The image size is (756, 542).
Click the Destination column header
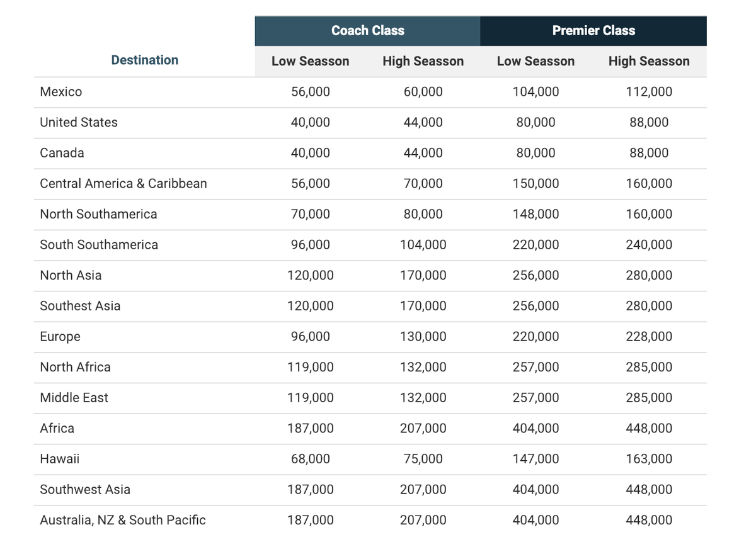[x=144, y=60]
